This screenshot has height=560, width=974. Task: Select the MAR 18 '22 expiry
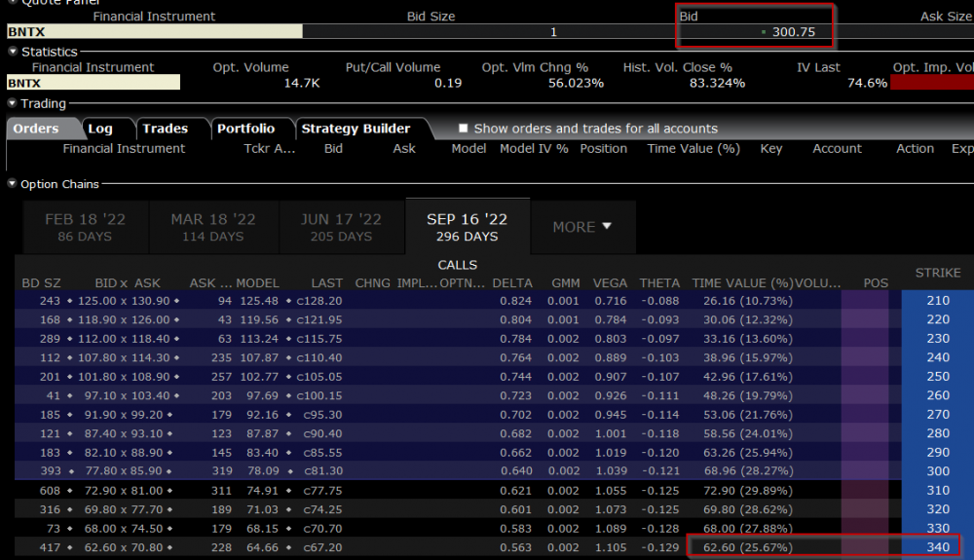pos(212,227)
